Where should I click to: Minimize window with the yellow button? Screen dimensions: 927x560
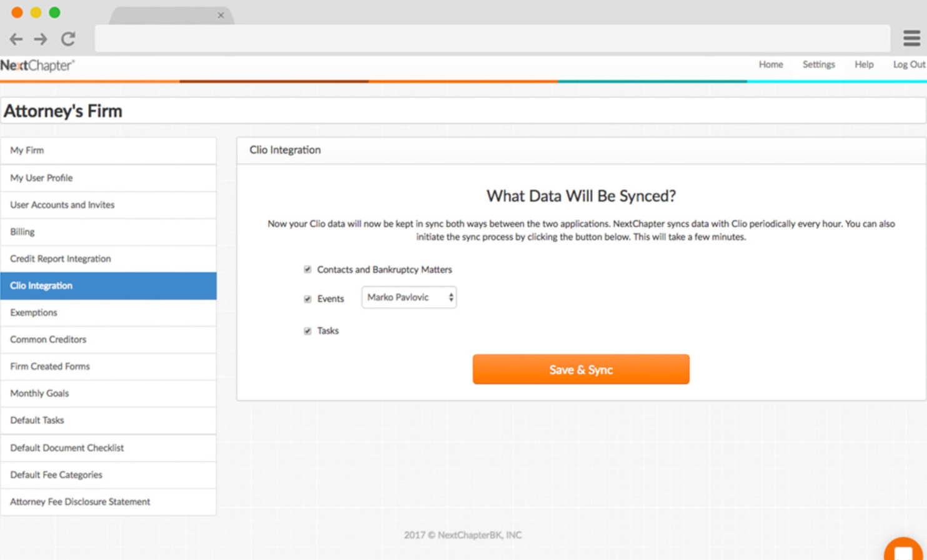[x=36, y=12]
